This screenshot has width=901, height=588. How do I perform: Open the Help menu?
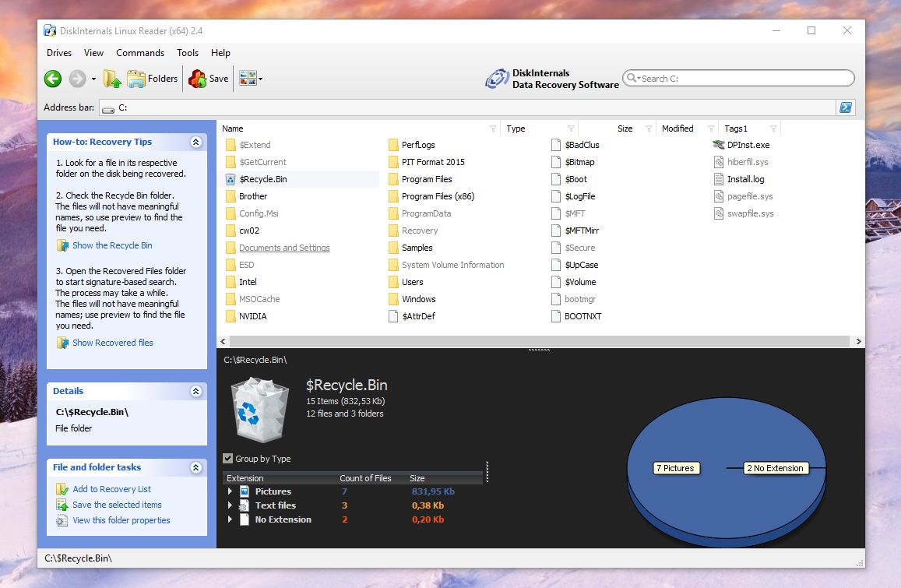(220, 53)
